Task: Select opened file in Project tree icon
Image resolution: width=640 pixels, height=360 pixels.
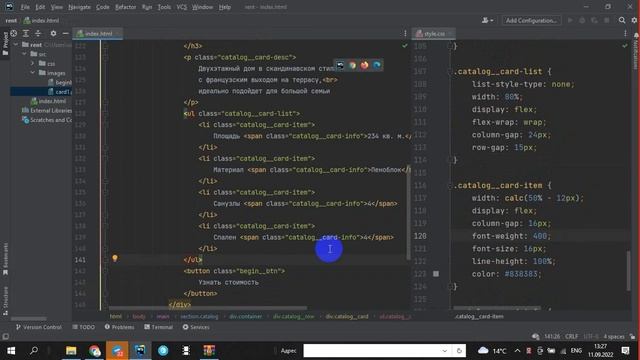Action: (14, 33)
